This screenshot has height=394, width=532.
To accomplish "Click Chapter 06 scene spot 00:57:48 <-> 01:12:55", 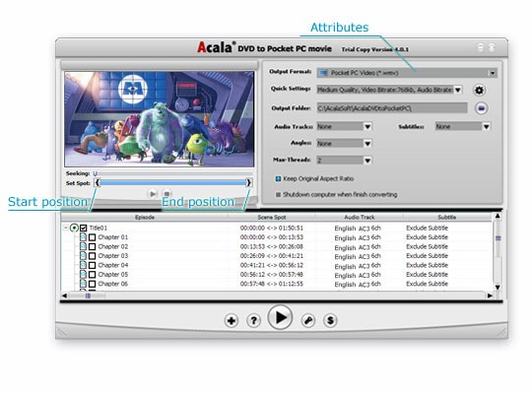I will (x=272, y=284).
